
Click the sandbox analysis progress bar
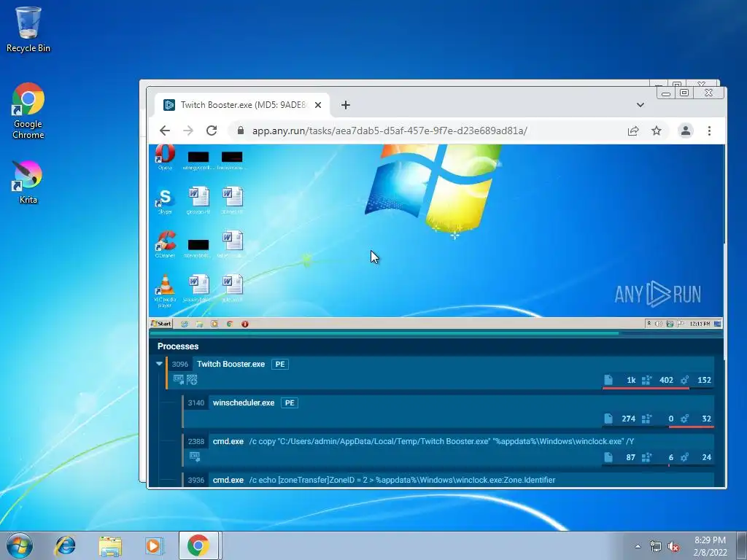tap(436, 333)
